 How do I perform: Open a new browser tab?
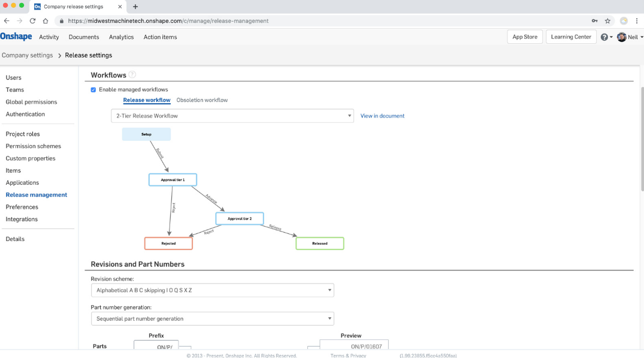pos(135,7)
